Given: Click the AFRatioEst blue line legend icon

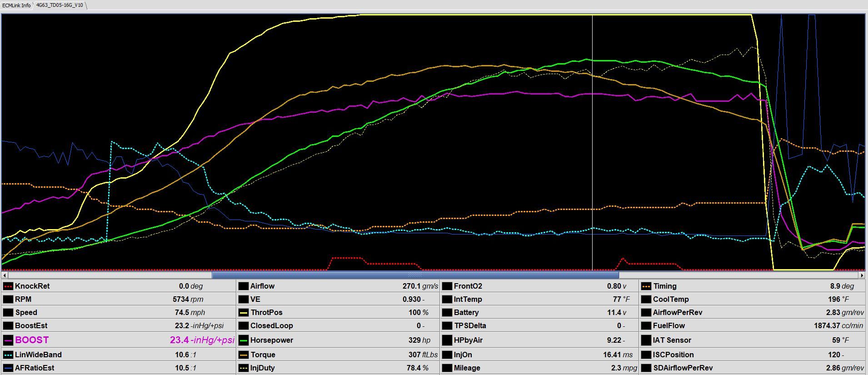Looking at the screenshot, I should click(x=8, y=368).
